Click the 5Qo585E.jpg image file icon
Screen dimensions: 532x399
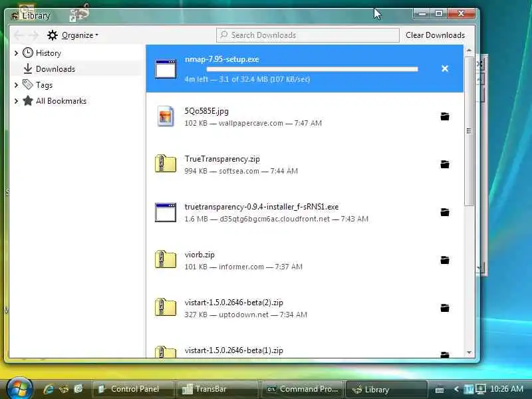(x=166, y=116)
